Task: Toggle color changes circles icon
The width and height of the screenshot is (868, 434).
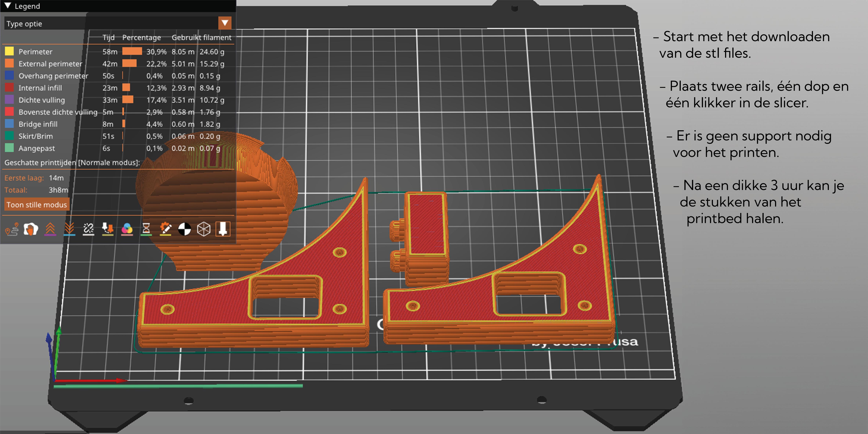Action: coord(127,229)
